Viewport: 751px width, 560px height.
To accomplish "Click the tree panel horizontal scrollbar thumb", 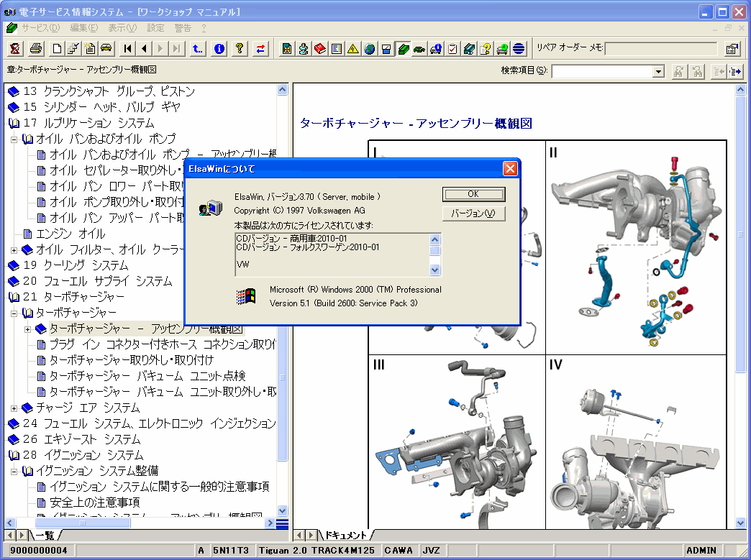I will 82,523.
